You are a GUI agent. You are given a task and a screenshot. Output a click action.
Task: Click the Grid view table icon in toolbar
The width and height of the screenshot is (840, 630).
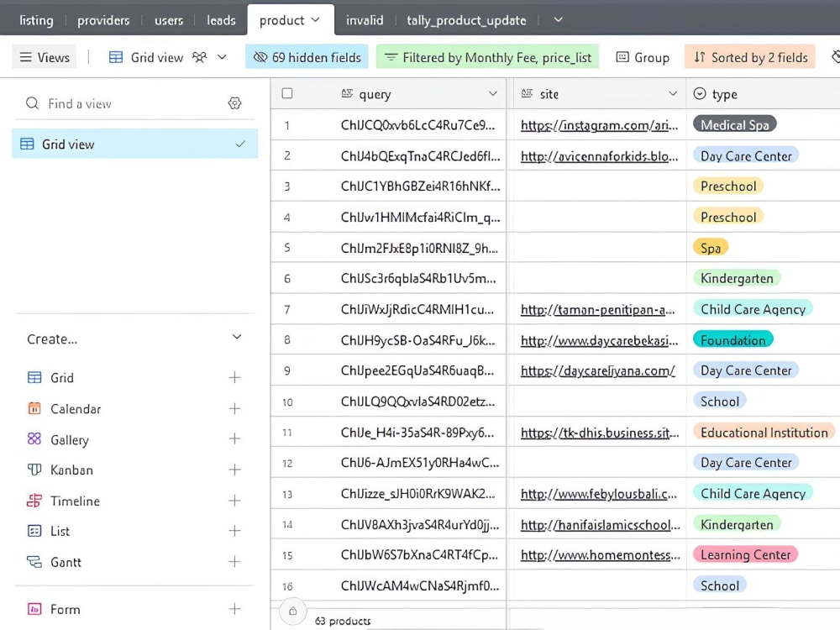pyautogui.click(x=116, y=57)
